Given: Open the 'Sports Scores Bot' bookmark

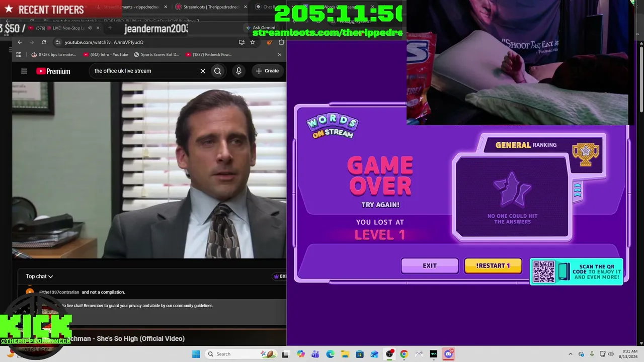Looking at the screenshot, I should 156,54.
